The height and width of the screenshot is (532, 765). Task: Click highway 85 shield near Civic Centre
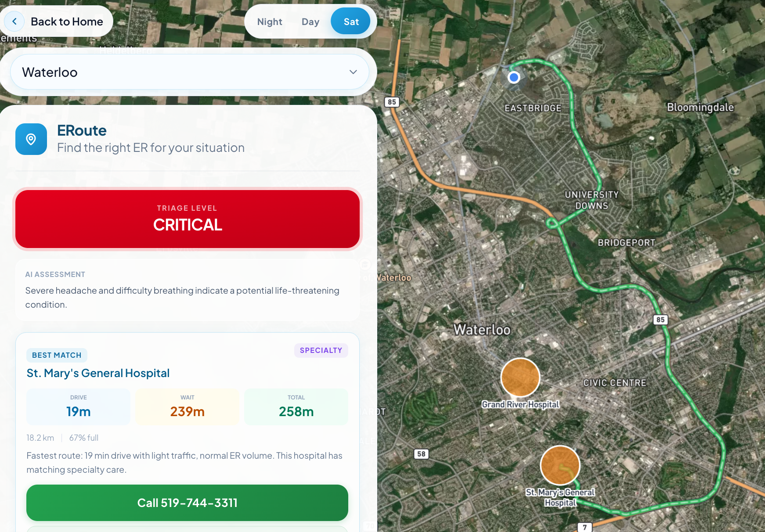pyautogui.click(x=660, y=320)
